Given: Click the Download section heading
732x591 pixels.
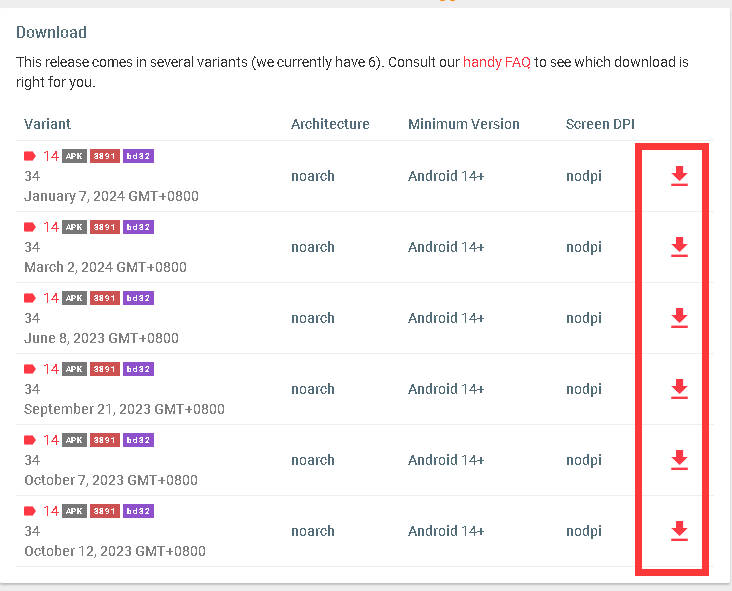Looking at the screenshot, I should click(x=51, y=32).
